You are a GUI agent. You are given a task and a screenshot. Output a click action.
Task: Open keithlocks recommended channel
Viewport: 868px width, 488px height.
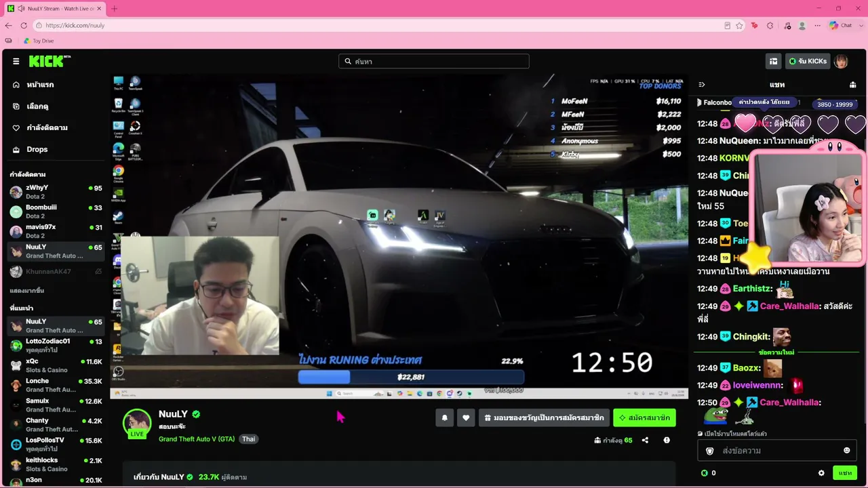pyautogui.click(x=56, y=464)
